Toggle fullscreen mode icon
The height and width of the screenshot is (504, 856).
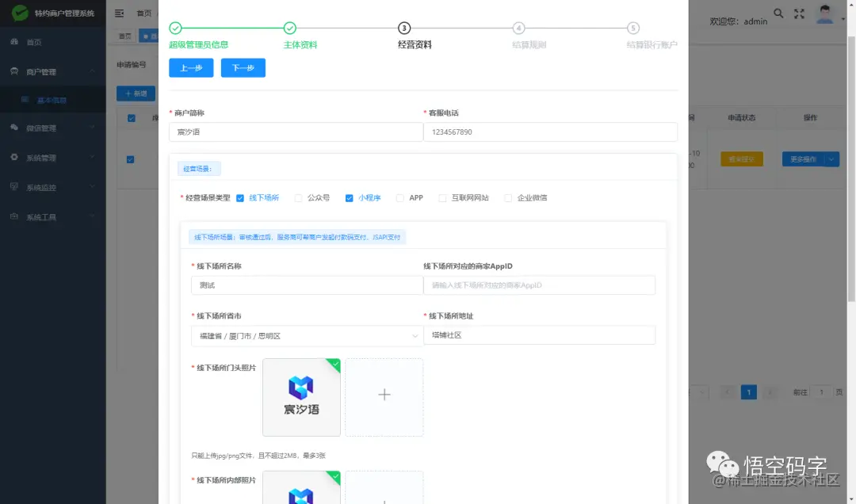(x=799, y=13)
